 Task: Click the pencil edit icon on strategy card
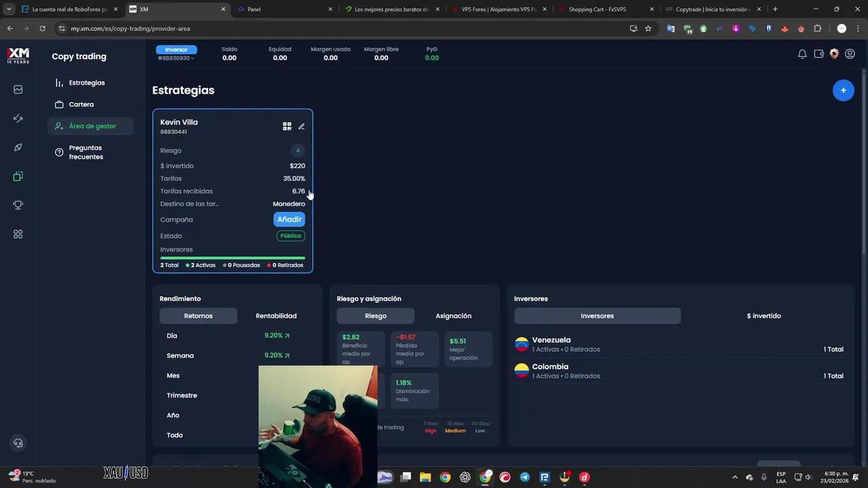coord(302,126)
